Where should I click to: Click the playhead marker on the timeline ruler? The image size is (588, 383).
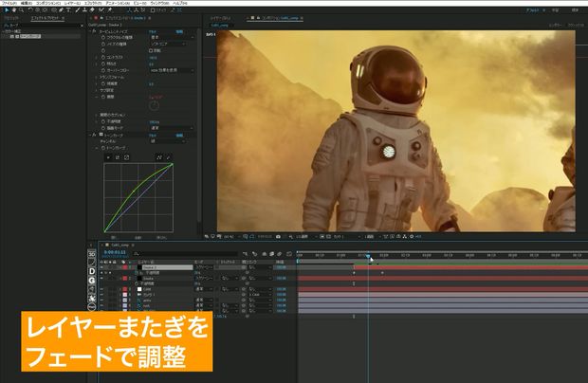click(x=368, y=256)
